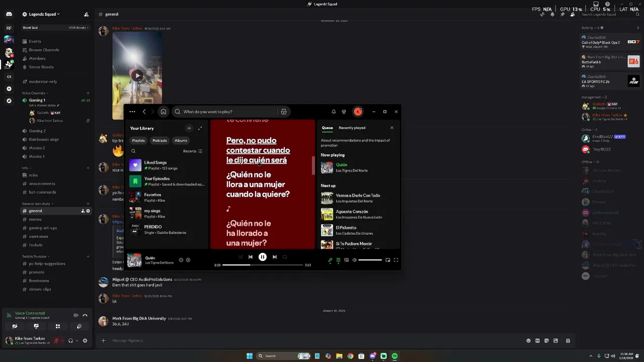This screenshot has height=362, width=644.
Task: Open Spotify friend activity icon
Action: click(344, 112)
